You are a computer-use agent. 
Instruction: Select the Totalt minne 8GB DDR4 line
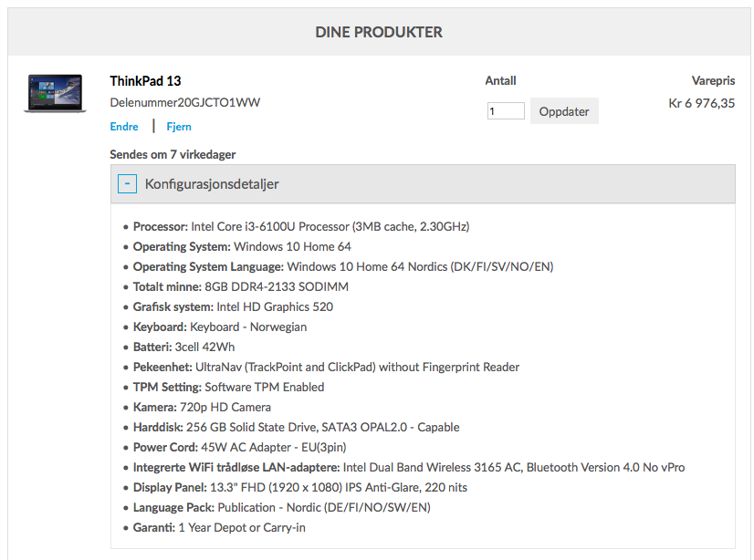pyautogui.click(x=241, y=286)
